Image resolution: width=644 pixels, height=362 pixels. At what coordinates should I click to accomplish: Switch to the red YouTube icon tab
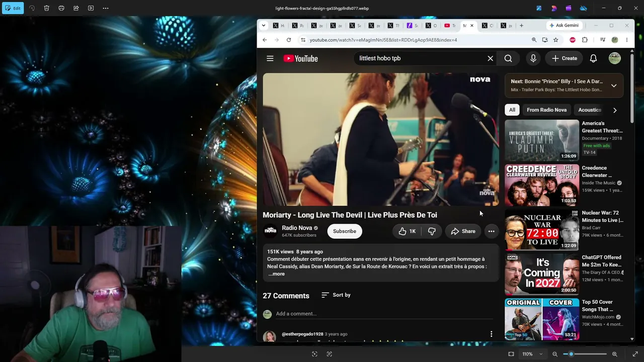[450, 26]
